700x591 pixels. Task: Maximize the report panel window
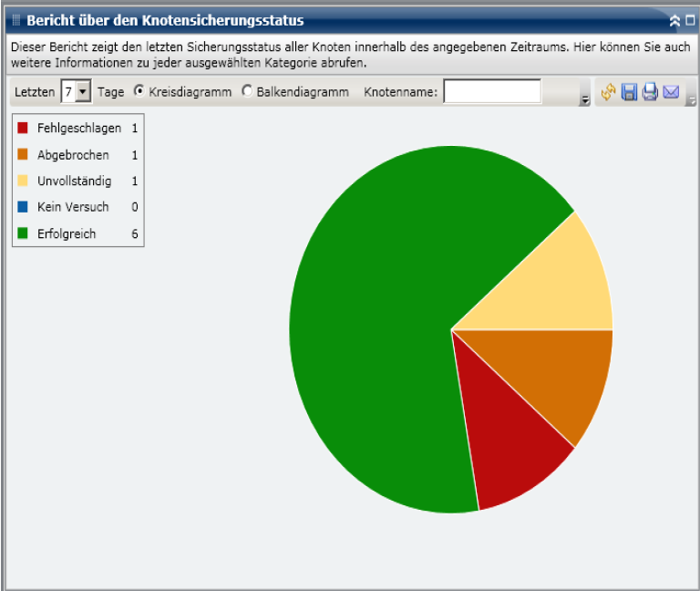689,20
